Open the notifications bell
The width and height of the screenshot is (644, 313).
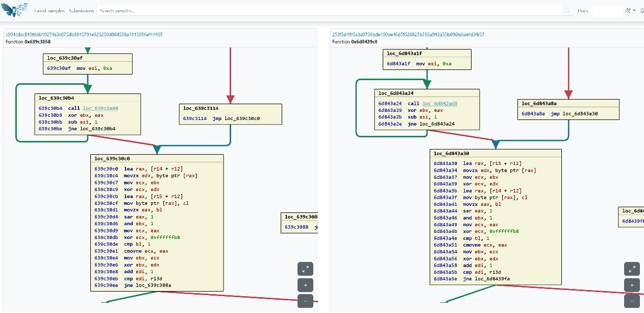[x=641, y=11]
